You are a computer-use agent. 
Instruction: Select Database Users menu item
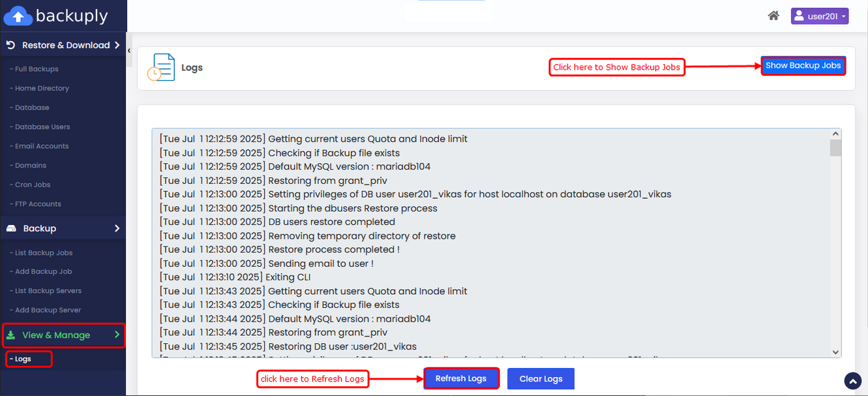tap(42, 127)
